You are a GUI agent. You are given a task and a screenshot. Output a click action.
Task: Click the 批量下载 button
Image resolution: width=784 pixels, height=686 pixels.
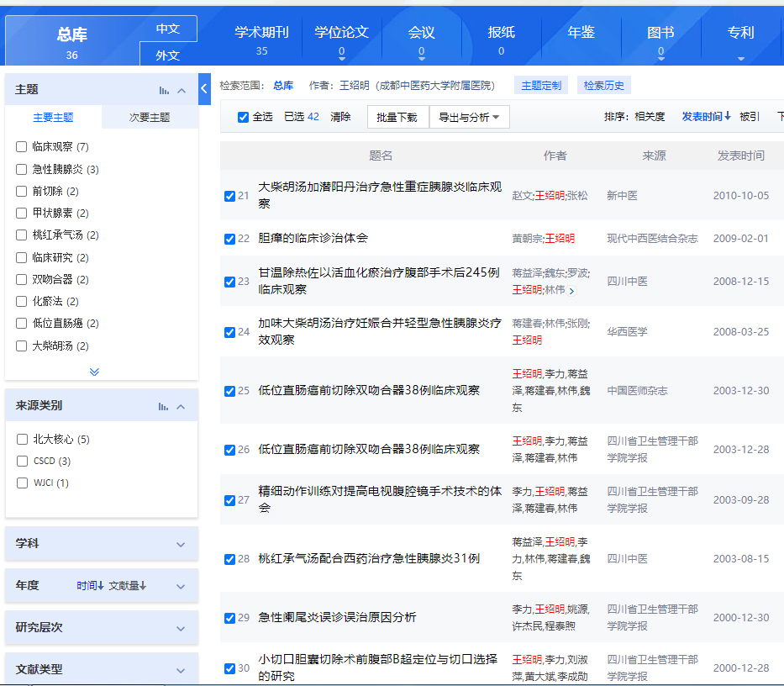pyautogui.click(x=397, y=118)
